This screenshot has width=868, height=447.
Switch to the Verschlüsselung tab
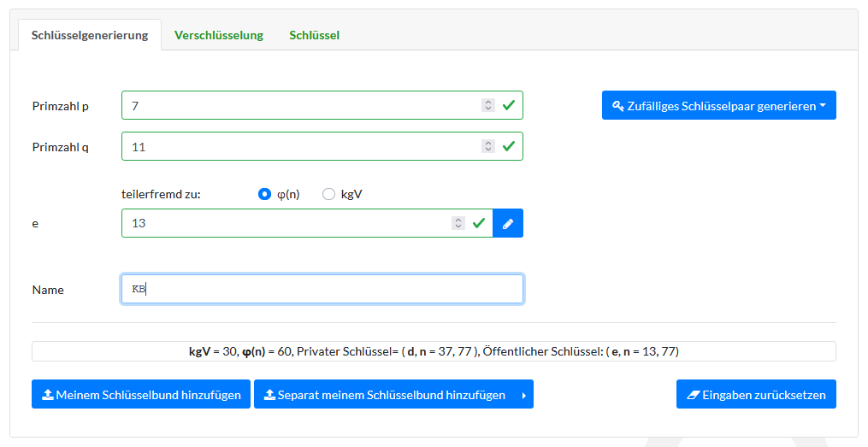click(x=219, y=35)
